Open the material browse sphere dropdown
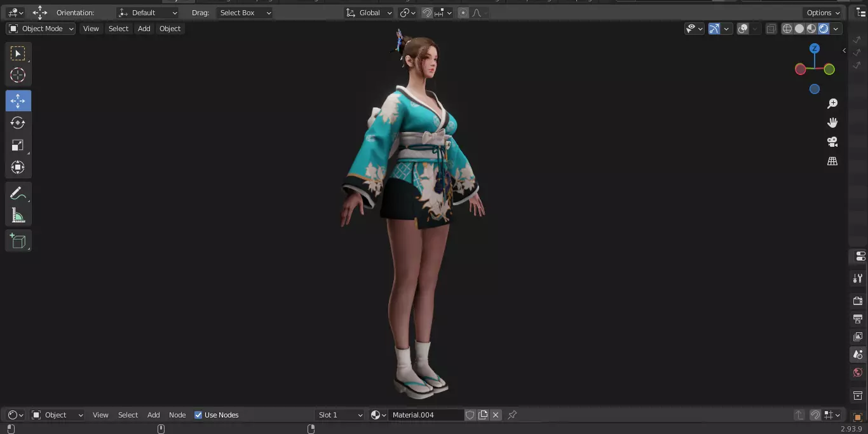 [x=378, y=415]
